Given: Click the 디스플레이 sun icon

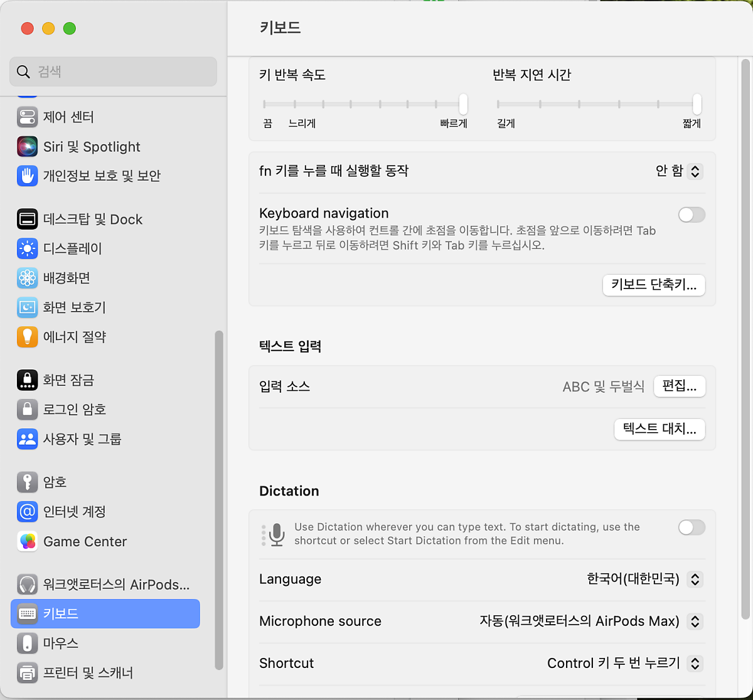Looking at the screenshot, I should click(x=27, y=249).
